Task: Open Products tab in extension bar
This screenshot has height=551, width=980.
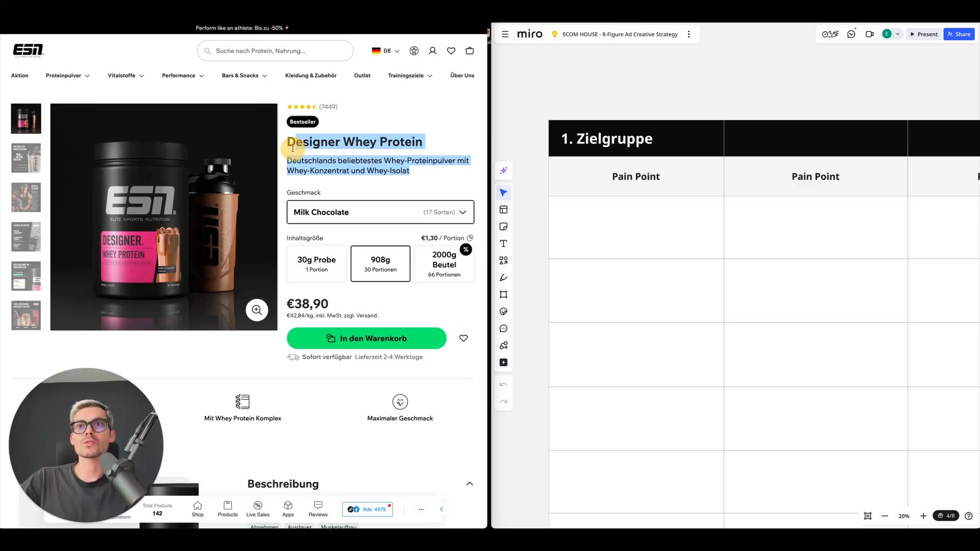Action: click(x=228, y=509)
